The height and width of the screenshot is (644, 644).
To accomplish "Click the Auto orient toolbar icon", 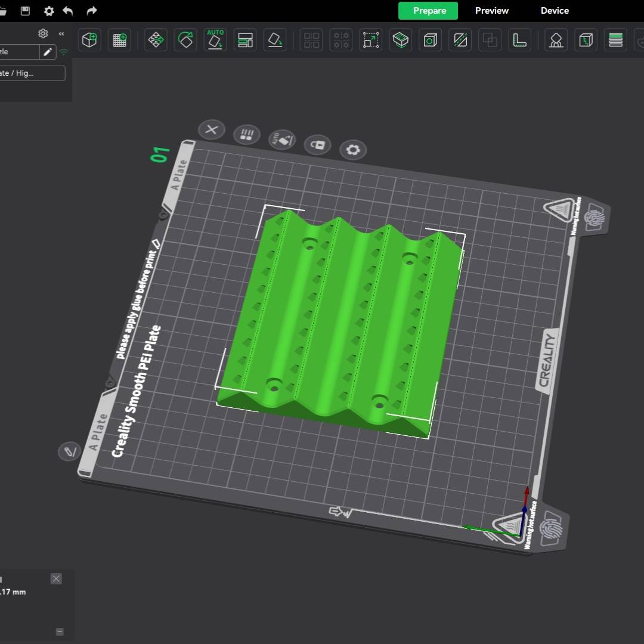I will tap(215, 40).
